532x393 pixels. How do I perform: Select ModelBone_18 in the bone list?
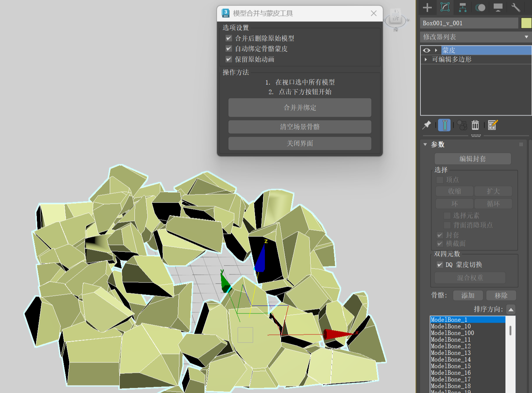[468, 386]
